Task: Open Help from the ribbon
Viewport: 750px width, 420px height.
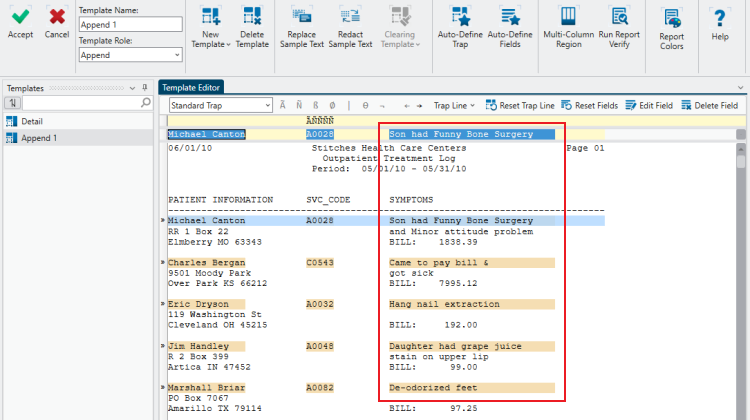Action: point(719,20)
